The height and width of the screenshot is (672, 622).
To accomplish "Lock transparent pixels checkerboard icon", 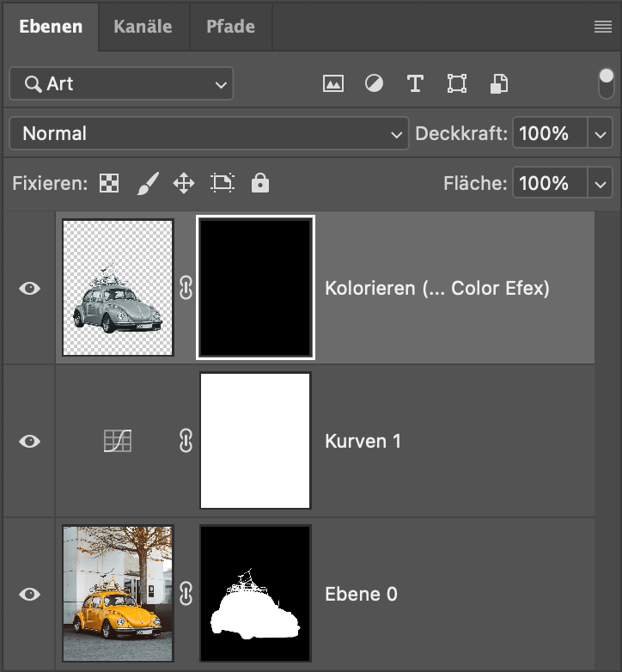I will (109, 183).
